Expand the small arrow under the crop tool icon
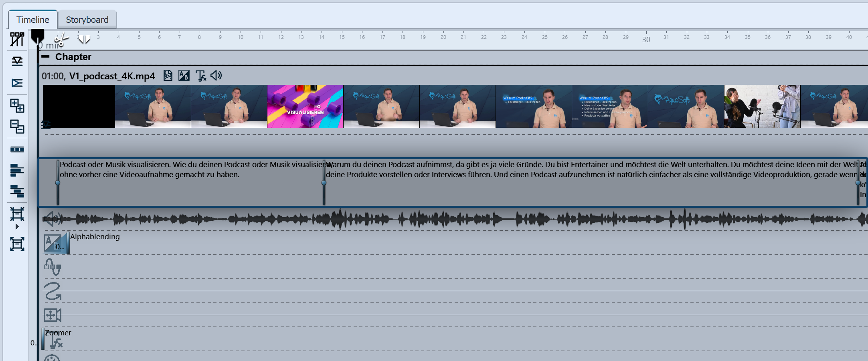868x361 pixels. [x=18, y=227]
